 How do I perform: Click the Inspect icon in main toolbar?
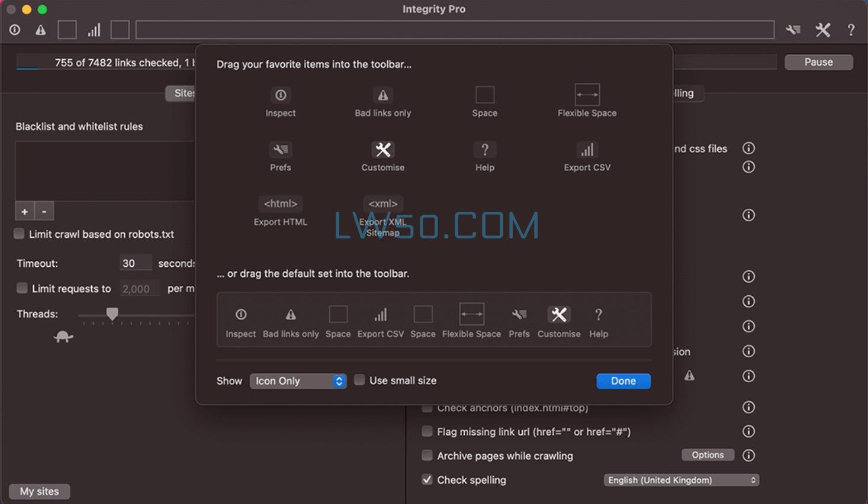15,30
